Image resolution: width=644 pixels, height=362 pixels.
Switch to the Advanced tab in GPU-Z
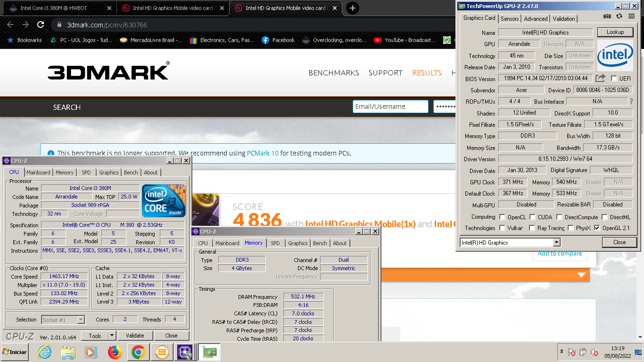coord(536,19)
